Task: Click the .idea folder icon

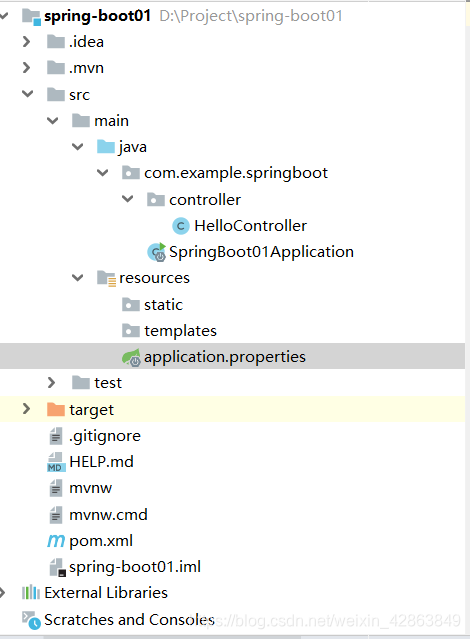Action: (x=56, y=42)
